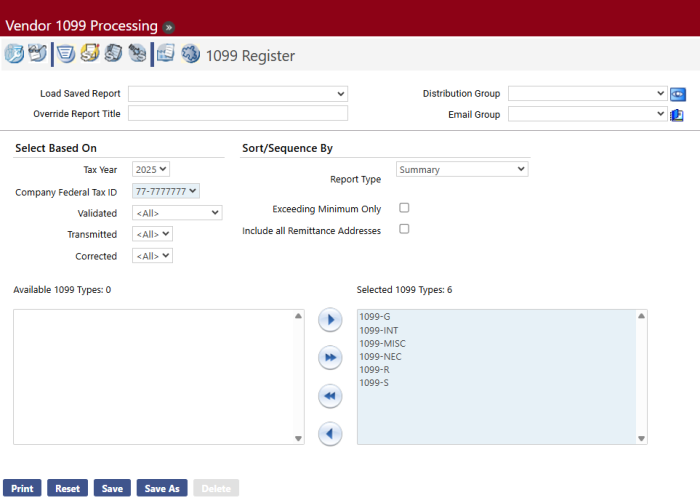Click the arrow icon beside Vendor 1099 Processing
This screenshot has height=503, width=700.
pyautogui.click(x=169, y=26)
